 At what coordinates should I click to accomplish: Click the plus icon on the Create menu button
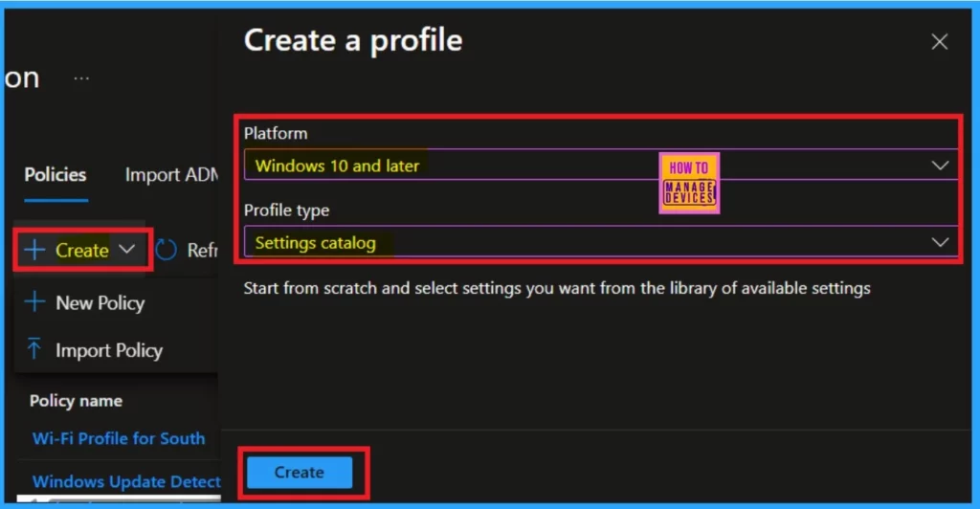coord(34,250)
